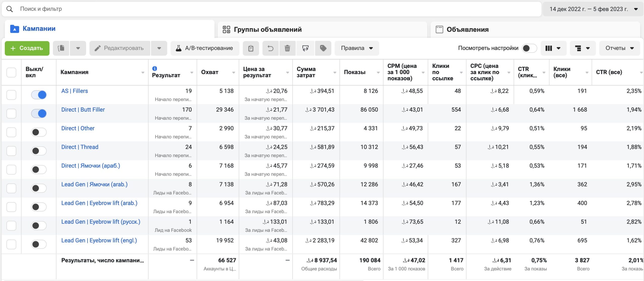Click the A/B-тестирование flask icon
This screenshot has width=644, height=281.
[178, 48]
